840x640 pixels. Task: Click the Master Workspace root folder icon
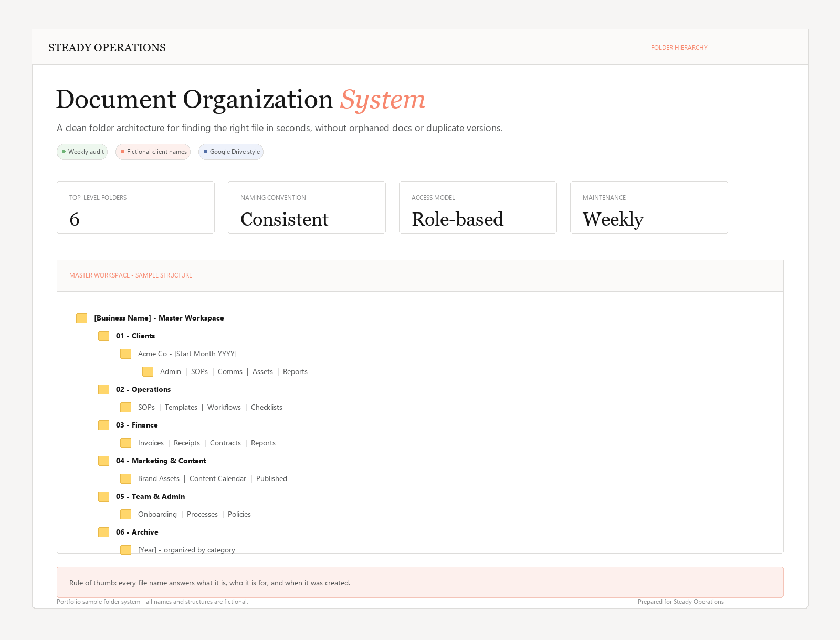click(x=81, y=318)
